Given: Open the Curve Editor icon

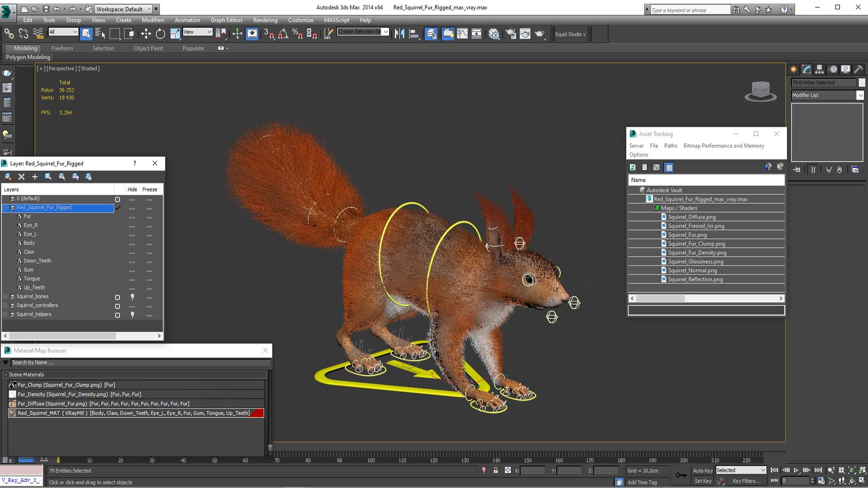Looking at the screenshot, I should click(x=462, y=33).
